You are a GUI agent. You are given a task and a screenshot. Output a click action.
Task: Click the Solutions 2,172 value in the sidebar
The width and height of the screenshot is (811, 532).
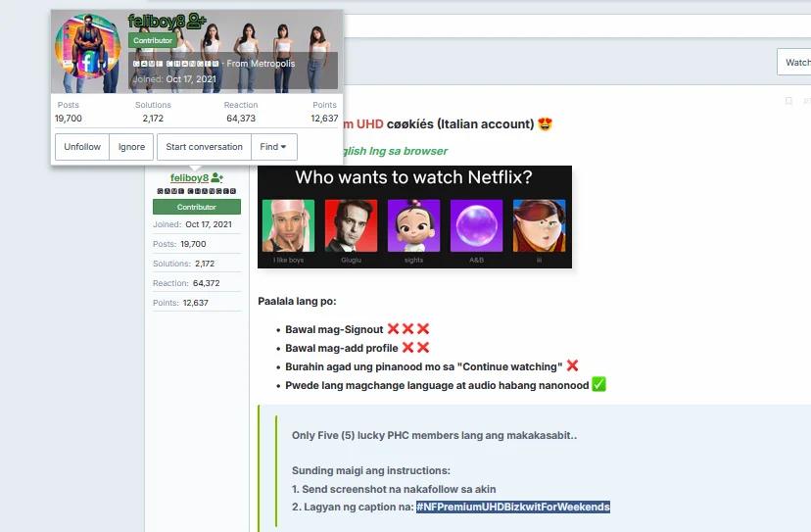(x=205, y=264)
